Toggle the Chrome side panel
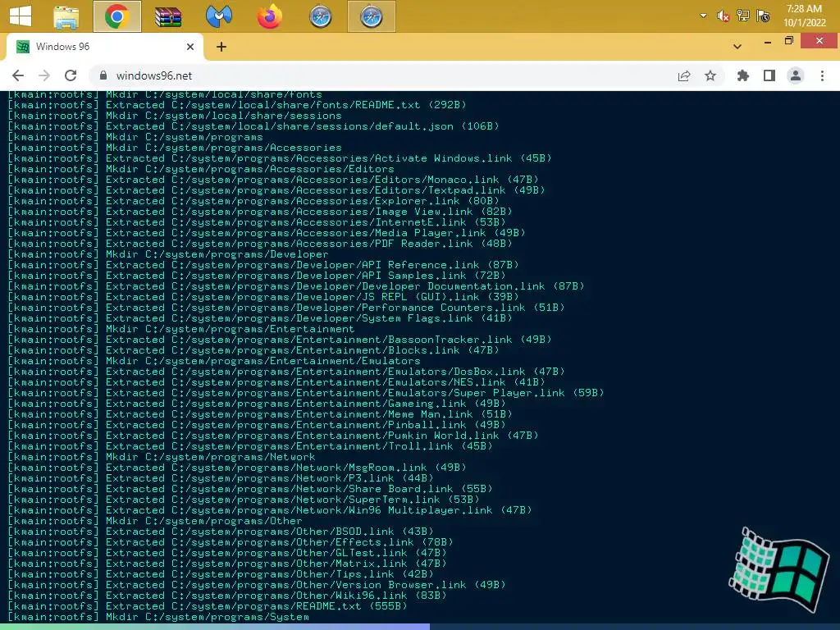840x630 pixels. pyautogui.click(x=769, y=75)
